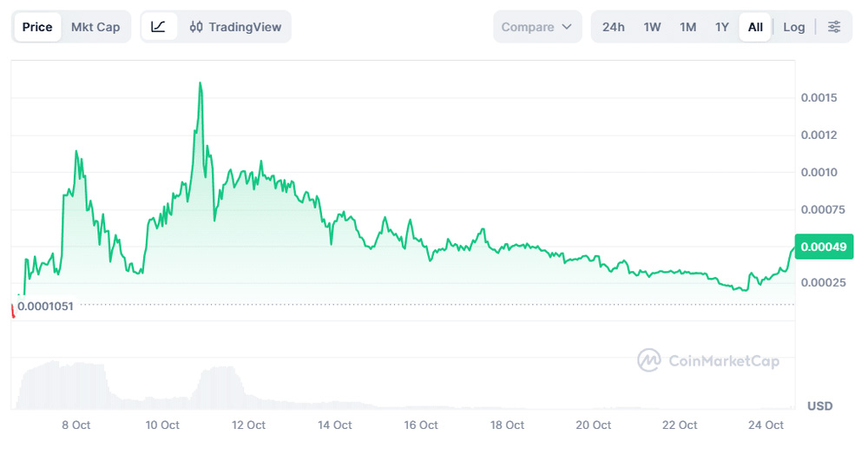868x455 pixels.
Task: Expand the Compare dropdown
Action: tap(537, 27)
